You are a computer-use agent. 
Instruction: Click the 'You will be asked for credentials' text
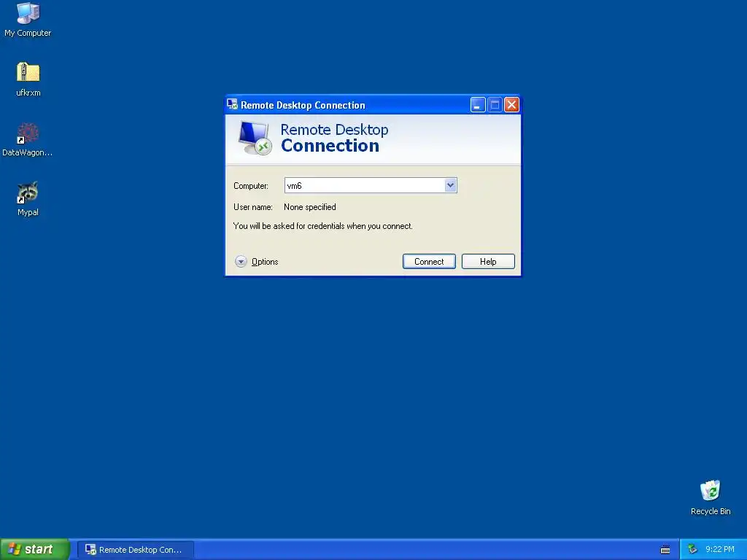coord(323,226)
